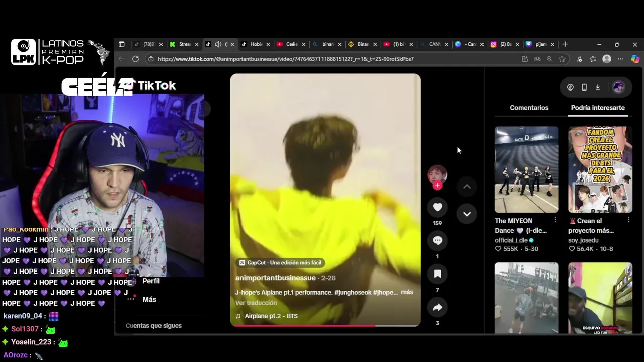644x362 pixels.
Task: Switch to the CANV browser tab
Action: tap(434, 44)
